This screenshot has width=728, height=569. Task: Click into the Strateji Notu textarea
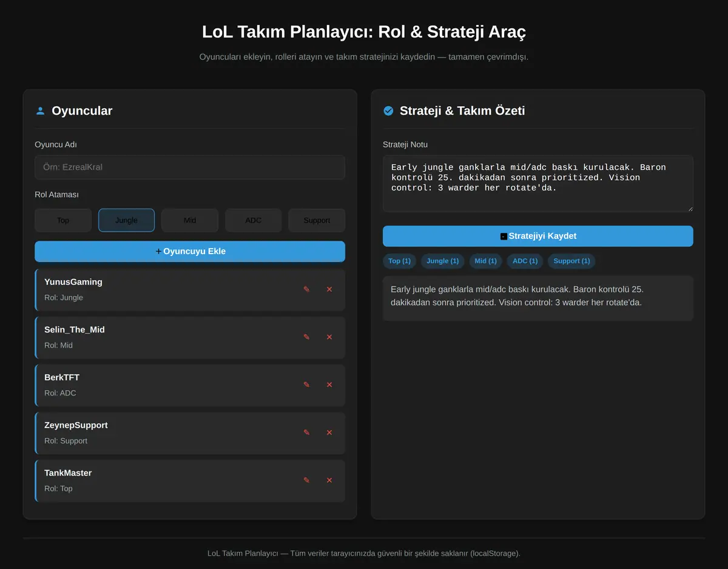coord(538,184)
